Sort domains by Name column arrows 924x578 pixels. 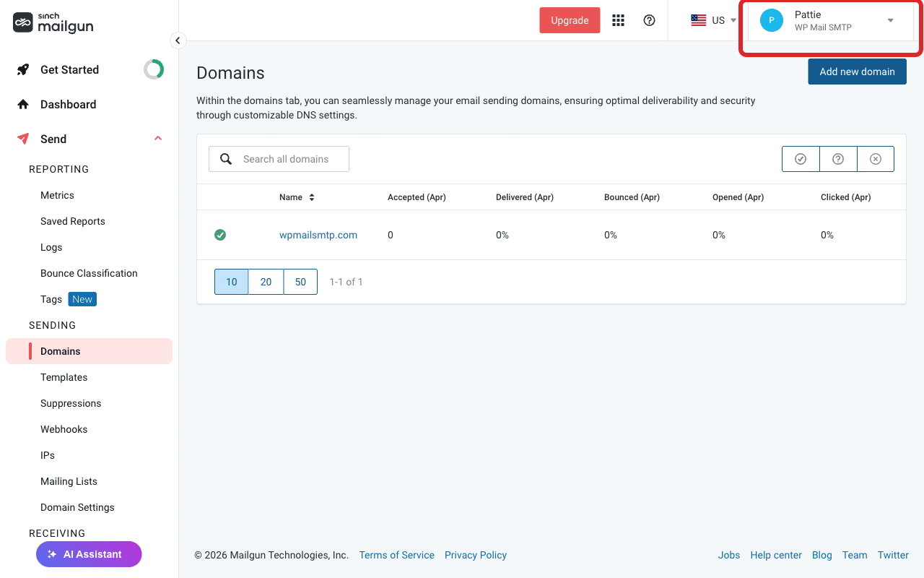pyautogui.click(x=312, y=197)
